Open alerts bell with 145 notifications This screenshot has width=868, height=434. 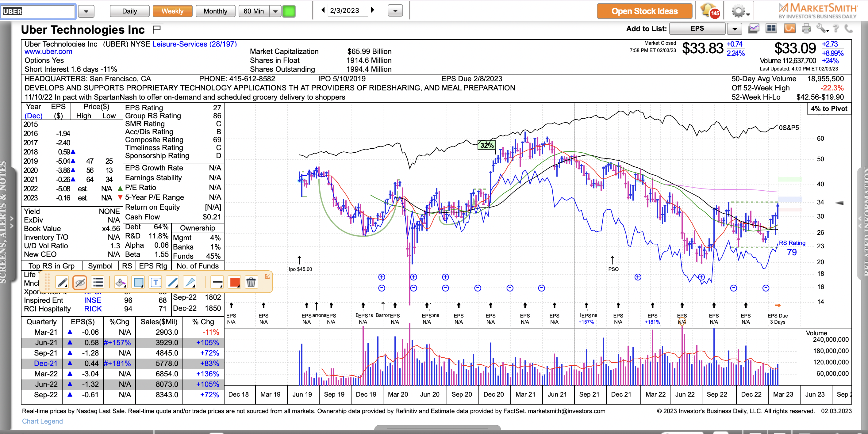coord(709,10)
